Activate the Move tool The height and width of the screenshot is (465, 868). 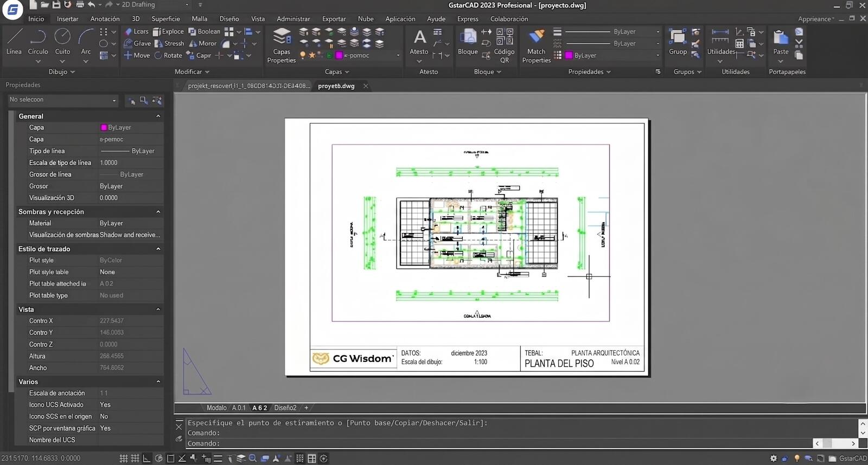click(137, 55)
